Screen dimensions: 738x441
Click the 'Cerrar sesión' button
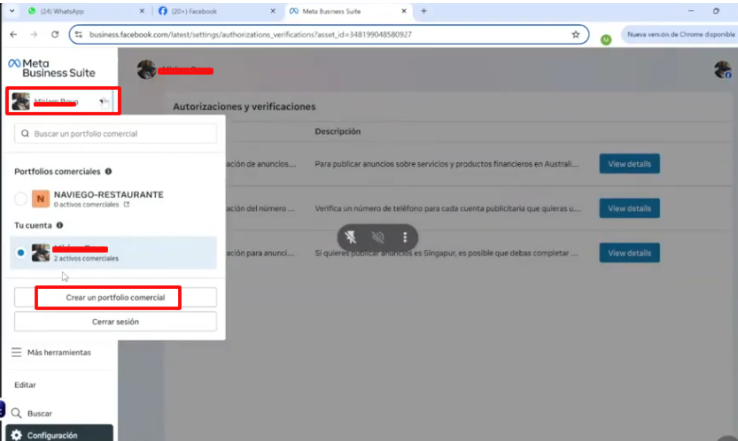click(115, 322)
